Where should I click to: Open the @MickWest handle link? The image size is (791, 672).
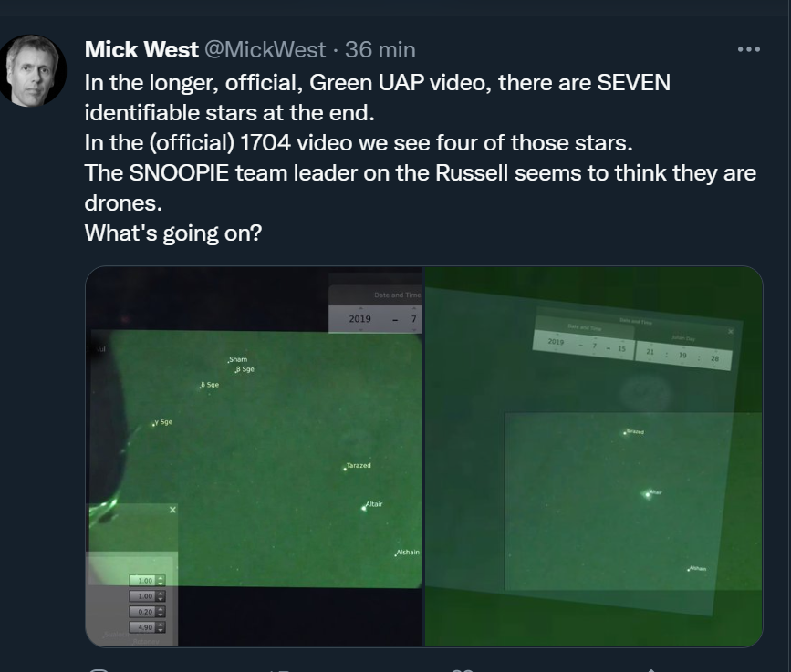(265, 49)
